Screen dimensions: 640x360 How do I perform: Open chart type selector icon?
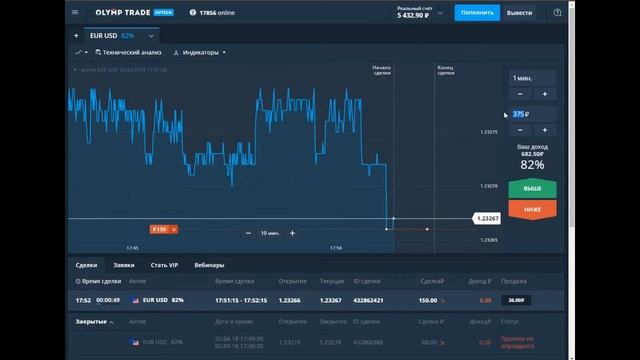[x=81, y=52]
